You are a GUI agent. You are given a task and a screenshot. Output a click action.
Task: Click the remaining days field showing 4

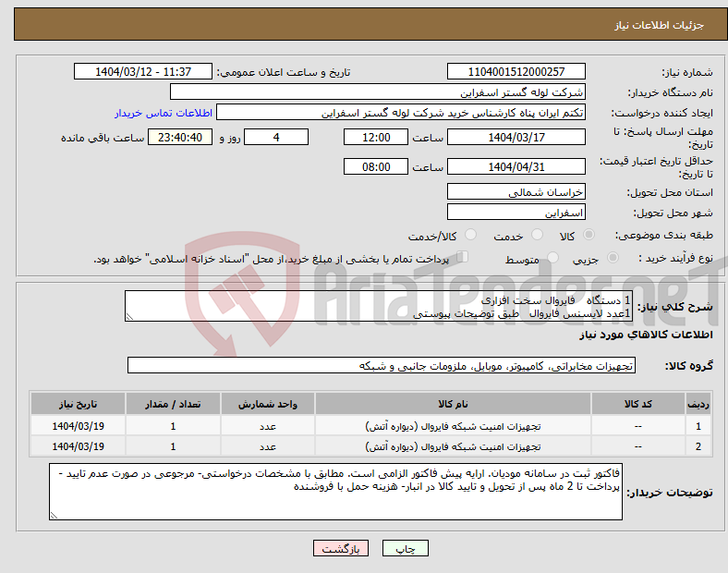pos(276,137)
